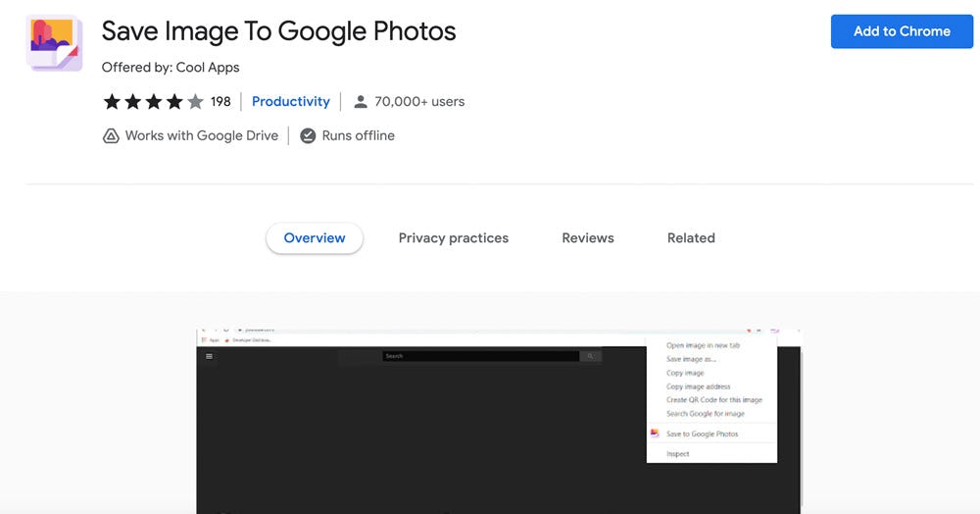Screen dimensions: 980x514
Task: Select Open image in new tab in preview
Action: point(703,345)
